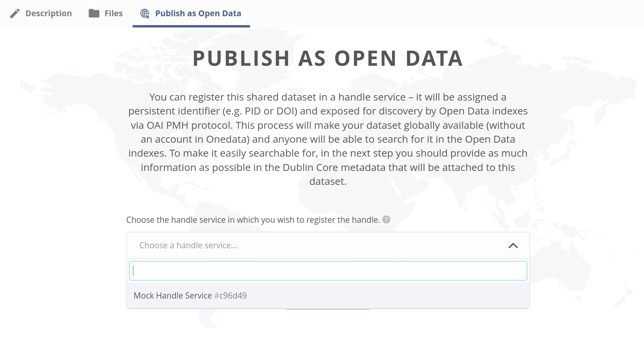Click the 'Choose a handle service...' dropdown
The width and height of the screenshot is (644, 362).
[328, 245]
